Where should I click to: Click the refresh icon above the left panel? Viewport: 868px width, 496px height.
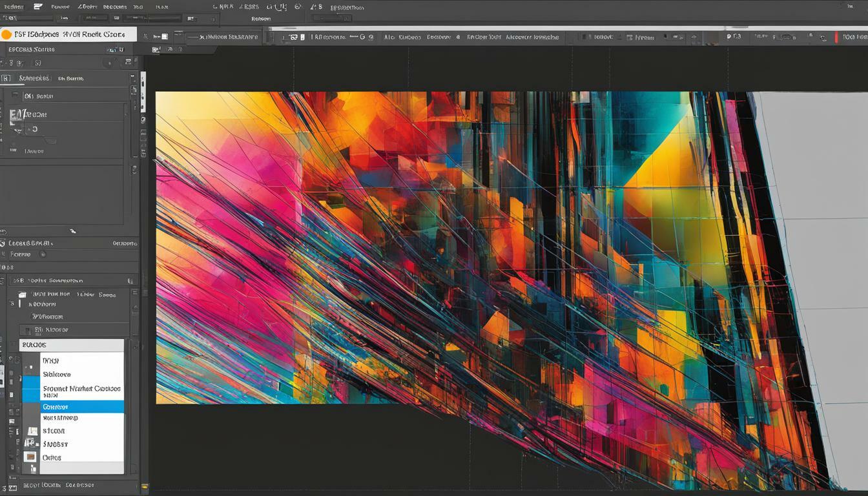(127, 61)
